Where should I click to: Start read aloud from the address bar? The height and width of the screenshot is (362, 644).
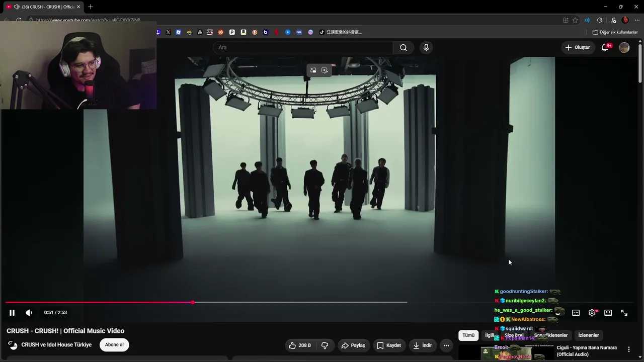(x=587, y=20)
